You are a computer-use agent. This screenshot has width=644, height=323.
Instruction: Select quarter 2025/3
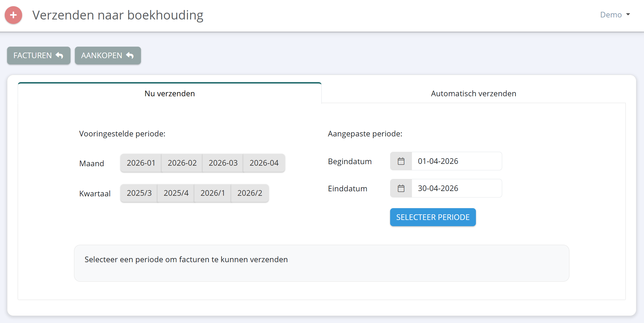tap(139, 193)
